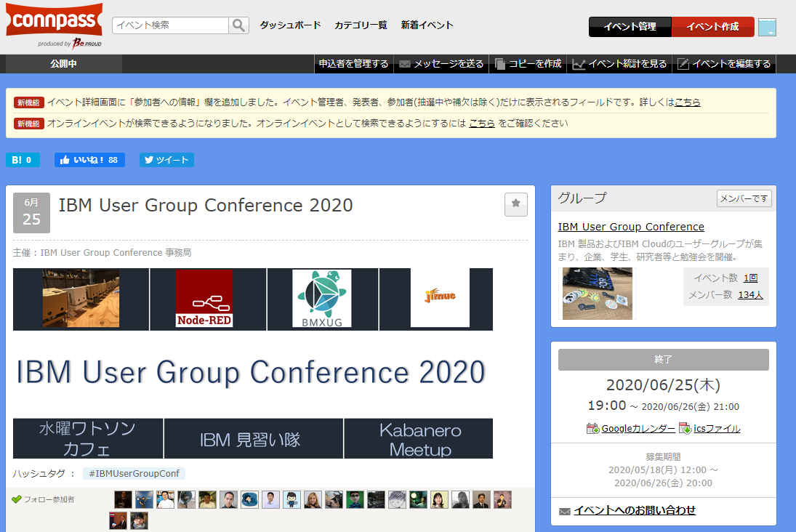This screenshot has width=796, height=532.
Task: Open the user avatar menu
Action: coord(767,27)
